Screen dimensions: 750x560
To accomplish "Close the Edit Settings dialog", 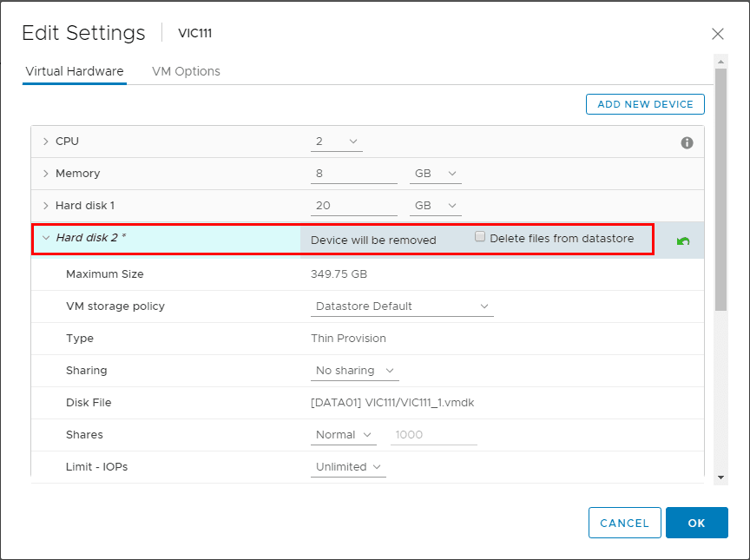I will coord(718,34).
